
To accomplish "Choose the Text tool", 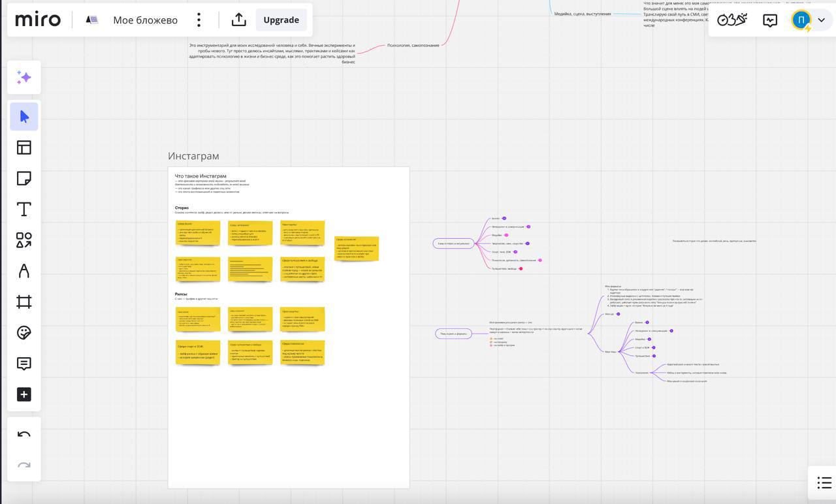I will [24, 209].
